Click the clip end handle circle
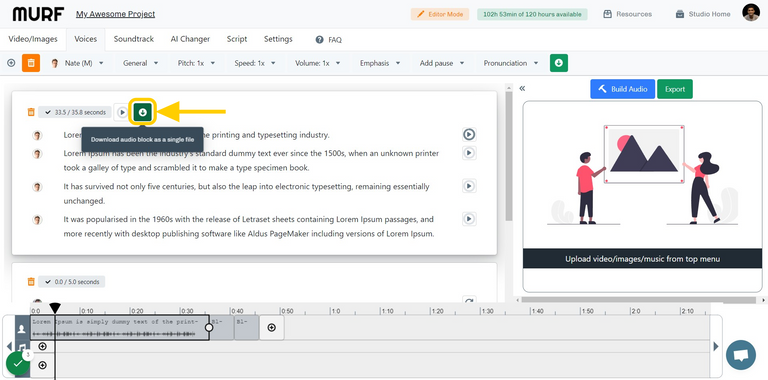Viewport: 768px width, 380px height. coord(209,327)
